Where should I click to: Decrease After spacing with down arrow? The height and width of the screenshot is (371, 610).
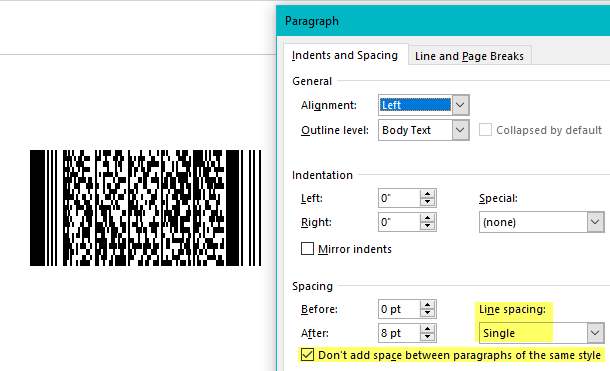pyautogui.click(x=428, y=338)
